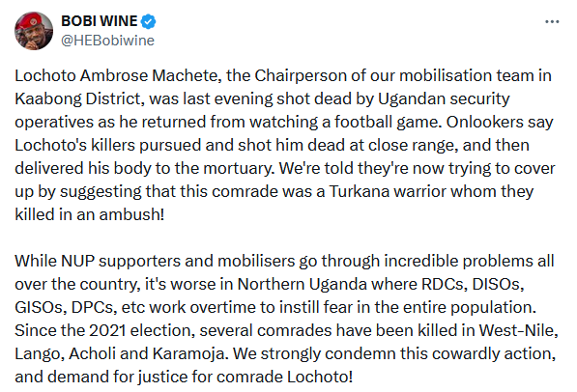Viewport: 577px width, 392px height.
Task: Click the word 'West-Nile' in tweet
Action: click(517, 330)
